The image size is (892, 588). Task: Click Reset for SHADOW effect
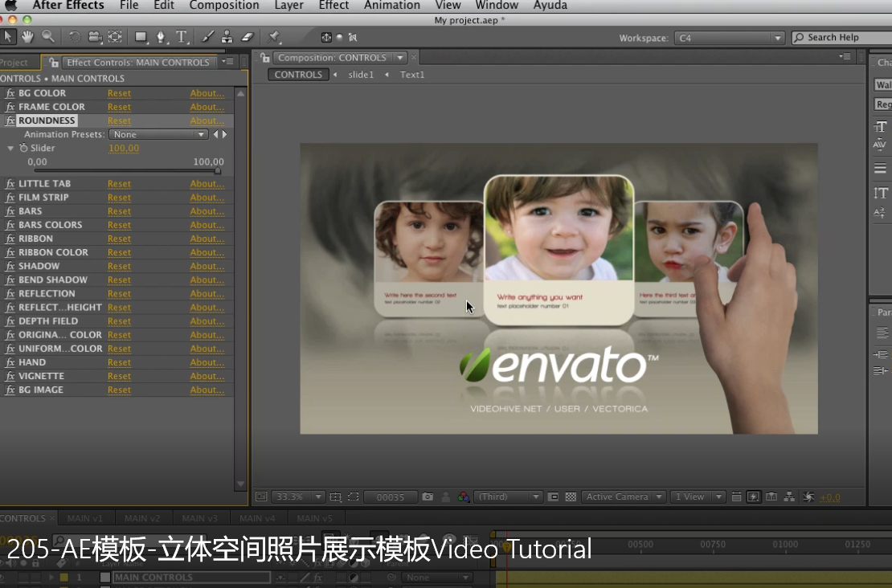(x=120, y=266)
